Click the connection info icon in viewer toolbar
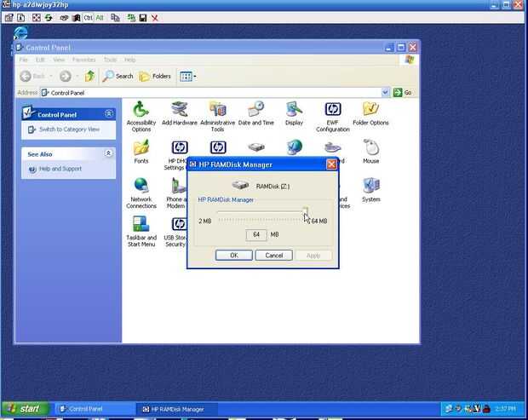The width and height of the screenshot is (528, 420). [x=21, y=18]
